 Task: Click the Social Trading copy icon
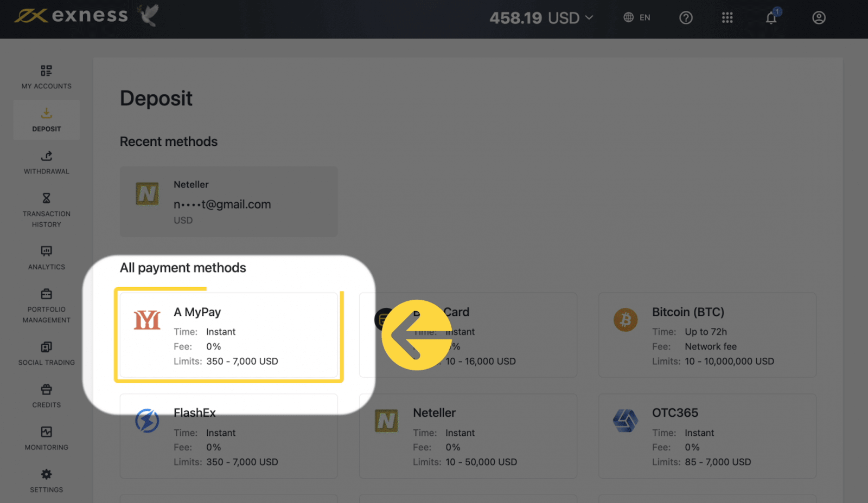(47, 347)
